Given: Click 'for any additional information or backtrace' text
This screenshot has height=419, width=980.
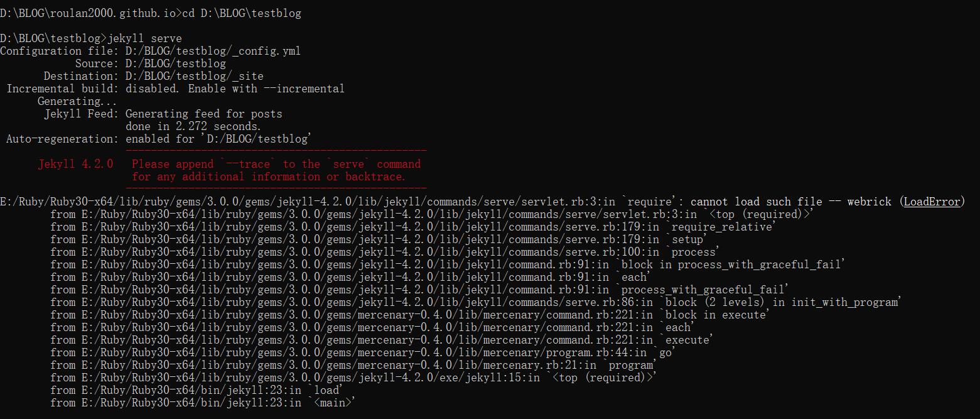Looking at the screenshot, I should point(269,177).
